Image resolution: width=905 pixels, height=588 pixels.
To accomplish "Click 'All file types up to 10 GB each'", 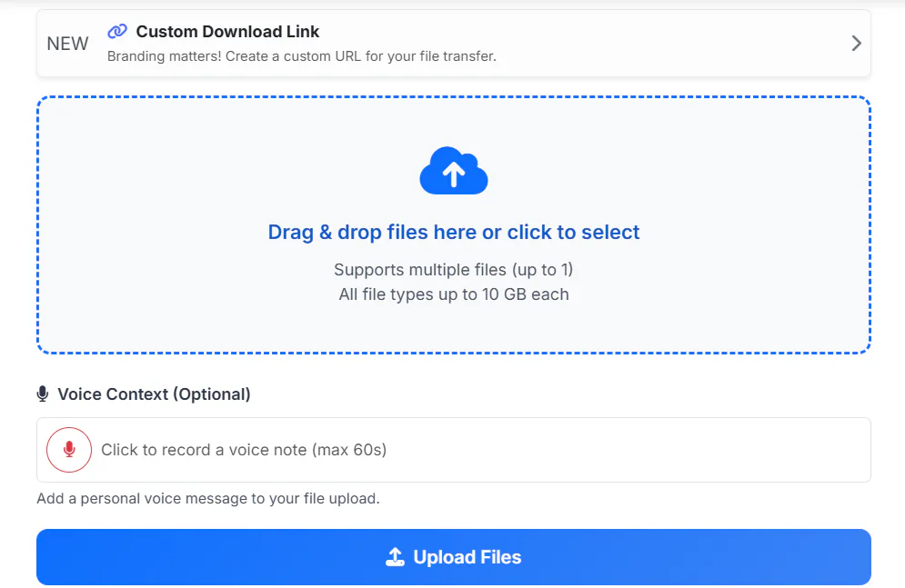I will tap(454, 294).
